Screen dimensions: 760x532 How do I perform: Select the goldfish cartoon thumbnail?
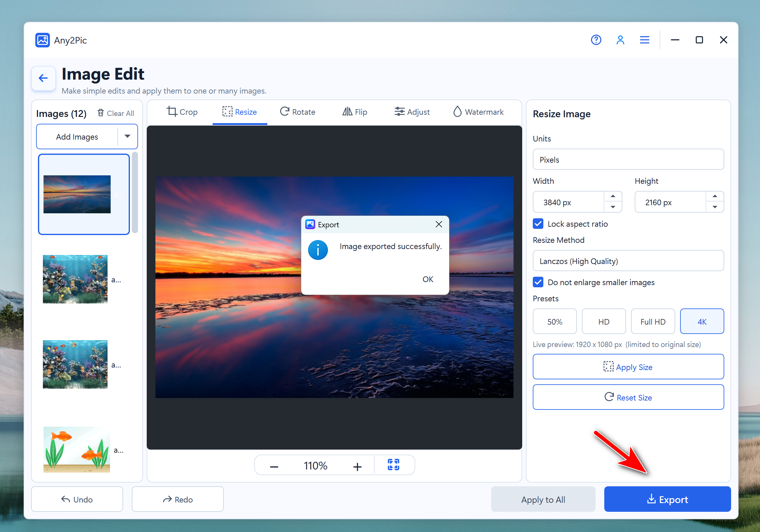click(x=76, y=449)
